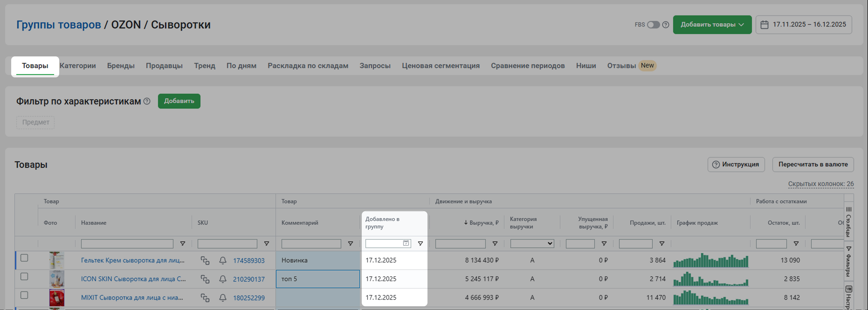868x310 pixels.
Task: Open the Отзывы tab
Action: coord(621,66)
